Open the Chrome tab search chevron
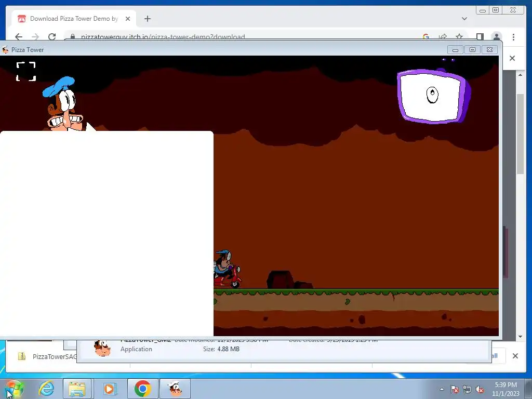This screenshot has width=532, height=399. point(464,19)
